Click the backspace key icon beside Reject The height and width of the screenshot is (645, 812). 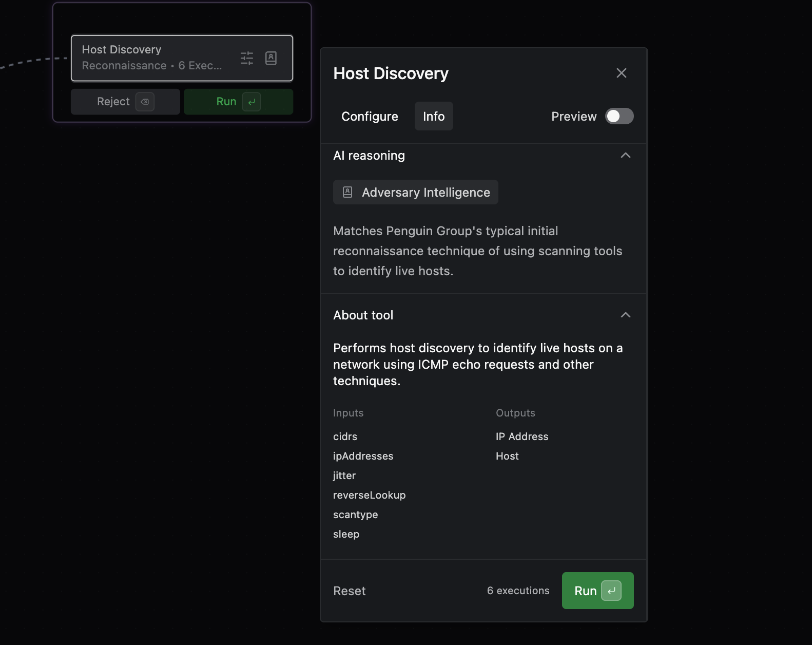(x=145, y=102)
